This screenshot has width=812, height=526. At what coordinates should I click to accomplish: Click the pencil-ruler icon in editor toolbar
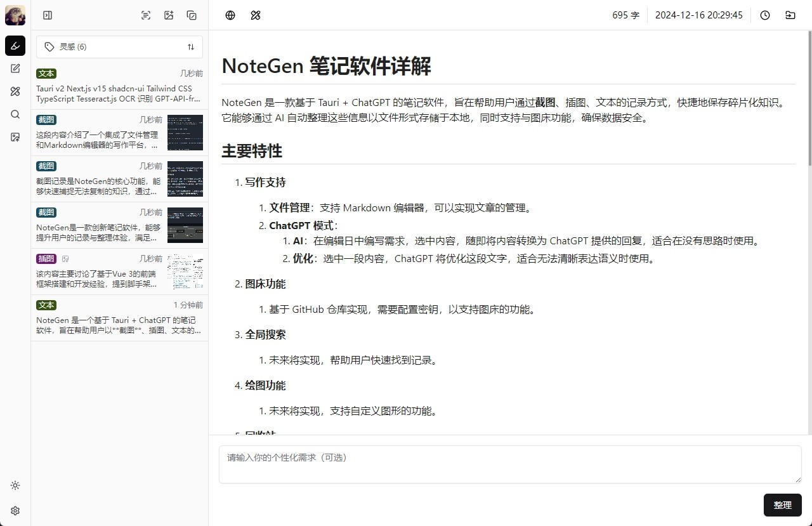(256, 15)
